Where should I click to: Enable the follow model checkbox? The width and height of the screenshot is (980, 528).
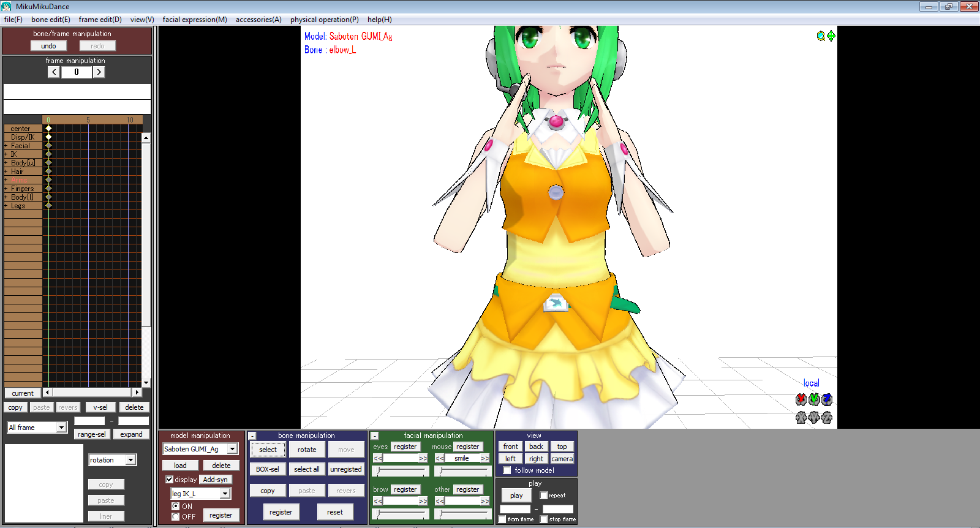(x=507, y=470)
